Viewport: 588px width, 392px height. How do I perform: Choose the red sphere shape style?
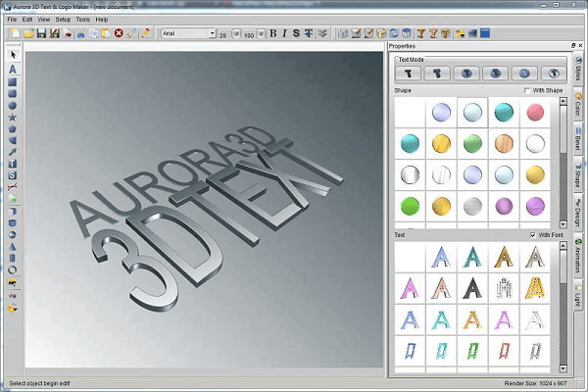point(535,112)
